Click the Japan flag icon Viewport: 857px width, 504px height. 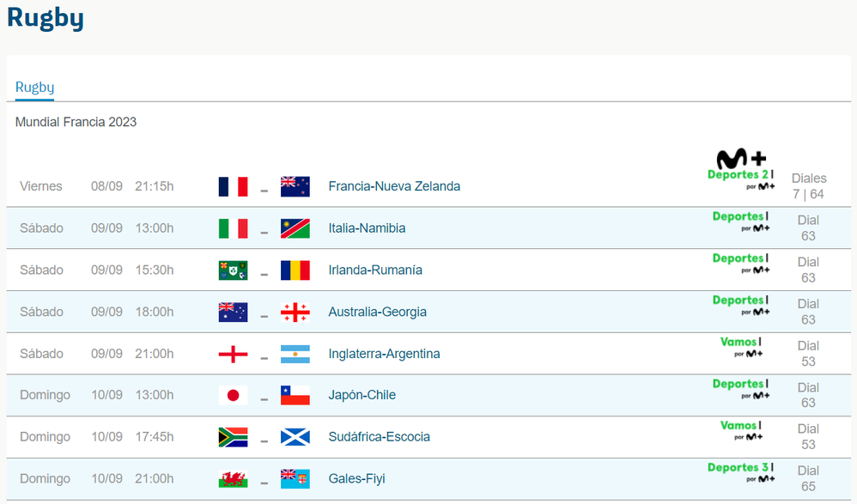click(233, 396)
